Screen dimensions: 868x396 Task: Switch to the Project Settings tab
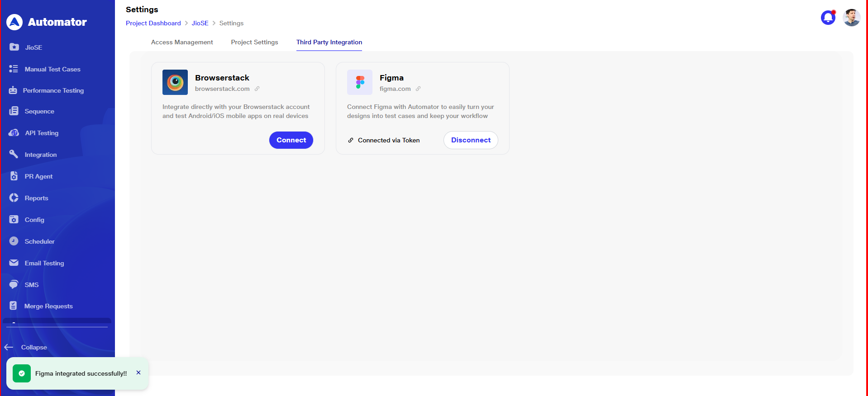point(254,42)
